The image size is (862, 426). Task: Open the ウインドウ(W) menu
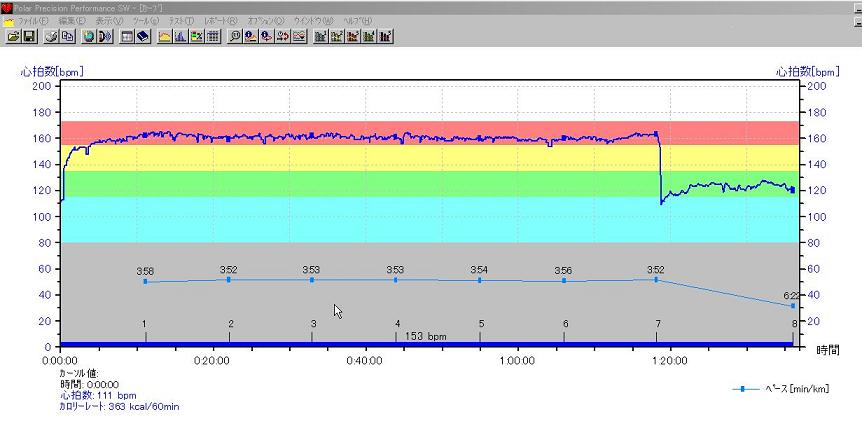(314, 21)
